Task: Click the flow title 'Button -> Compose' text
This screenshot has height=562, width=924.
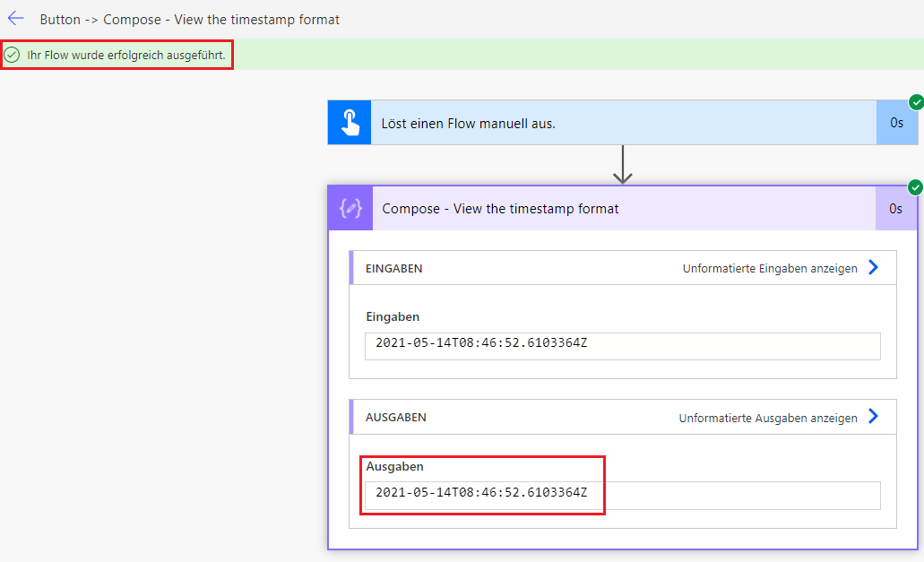Action: [190, 20]
